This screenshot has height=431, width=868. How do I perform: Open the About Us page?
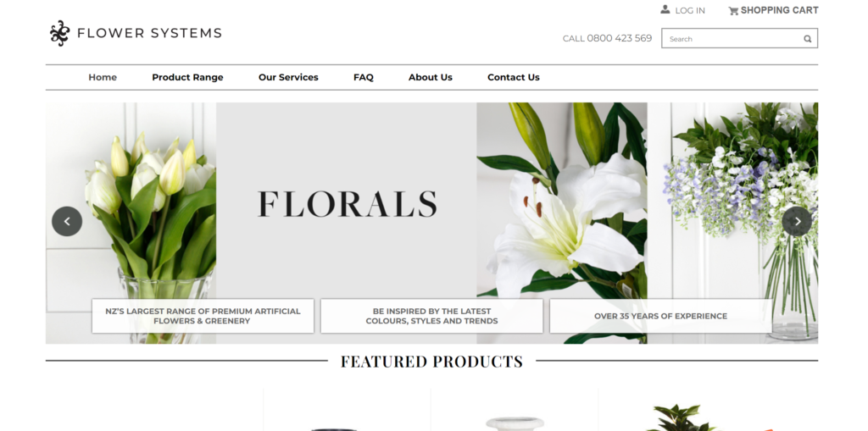(430, 77)
